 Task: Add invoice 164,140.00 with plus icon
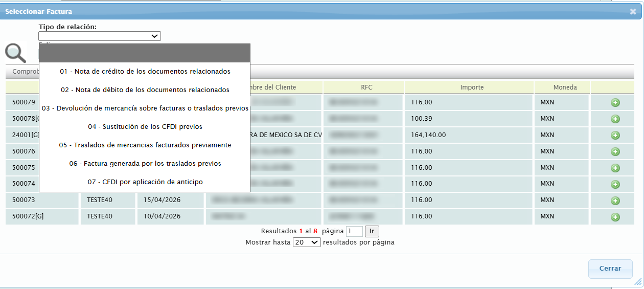(615, 136)
